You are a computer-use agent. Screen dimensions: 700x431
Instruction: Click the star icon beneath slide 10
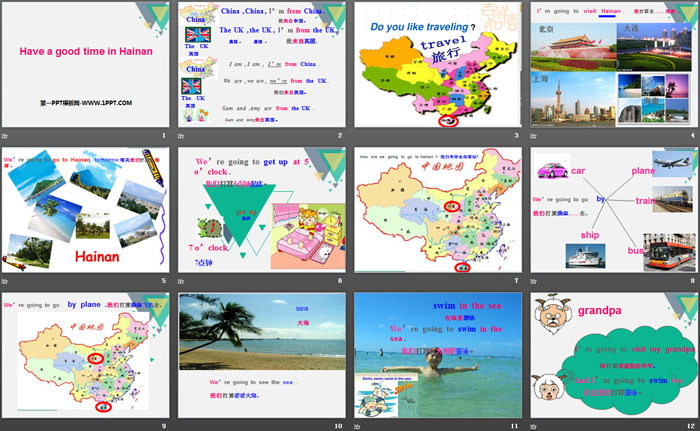[182, 424]
